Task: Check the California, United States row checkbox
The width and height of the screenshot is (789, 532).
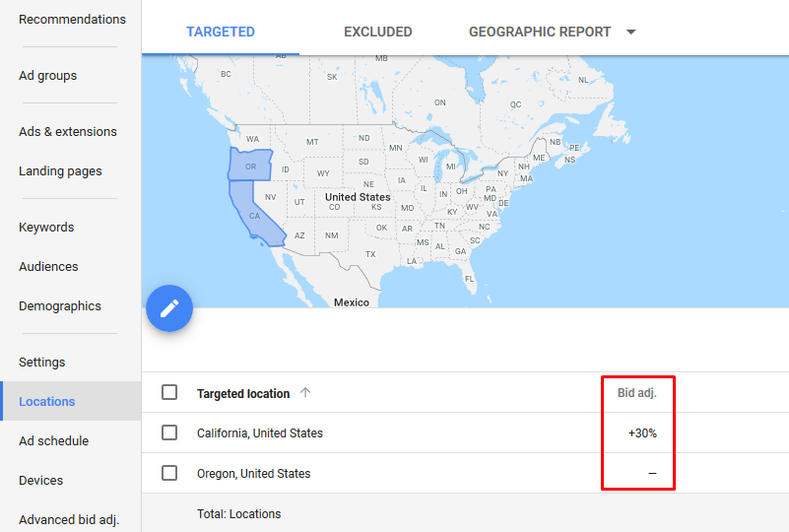Action: (x=169, y=432)
